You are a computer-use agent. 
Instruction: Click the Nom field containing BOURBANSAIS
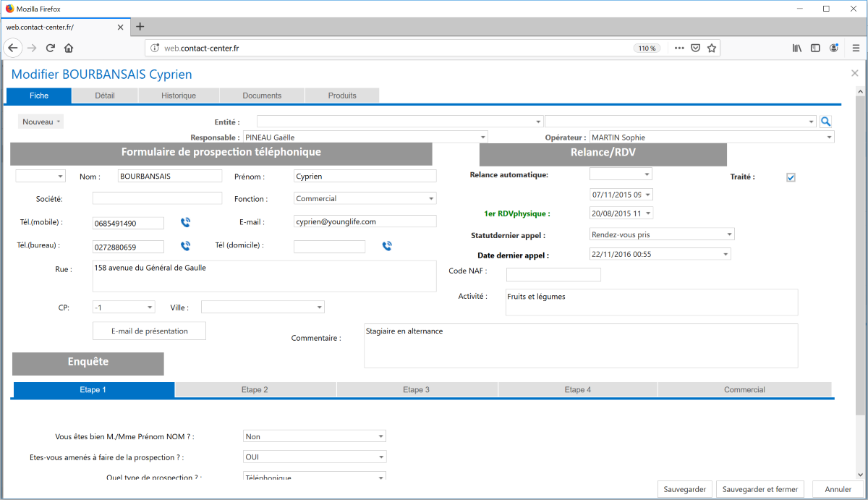pyautogui.click(x=169, y=176)
